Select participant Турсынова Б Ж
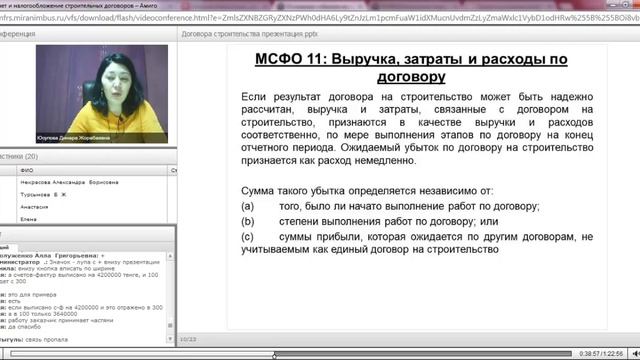 [43, 195]
